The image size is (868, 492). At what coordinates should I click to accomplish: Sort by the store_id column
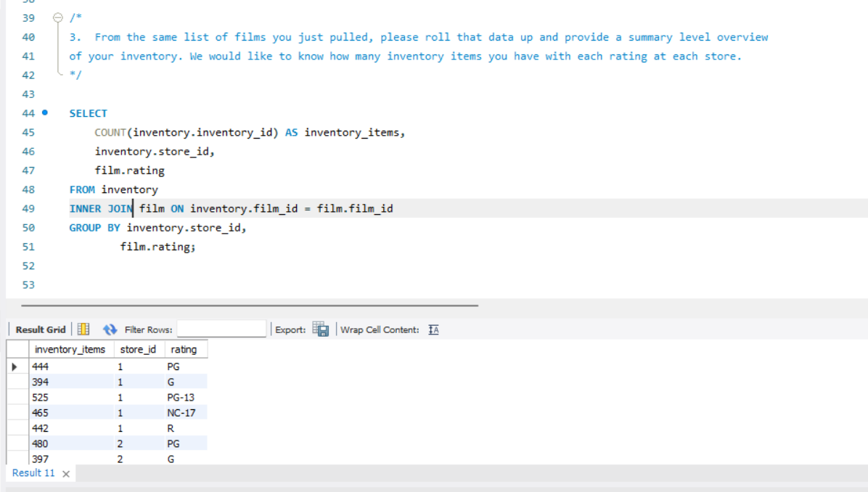pos(138,349)
